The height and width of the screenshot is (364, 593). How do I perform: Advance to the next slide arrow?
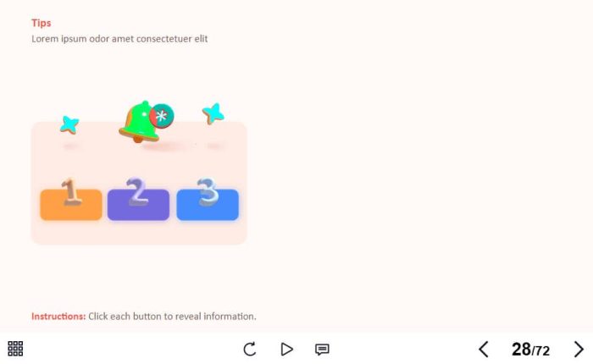coord(579,350)
